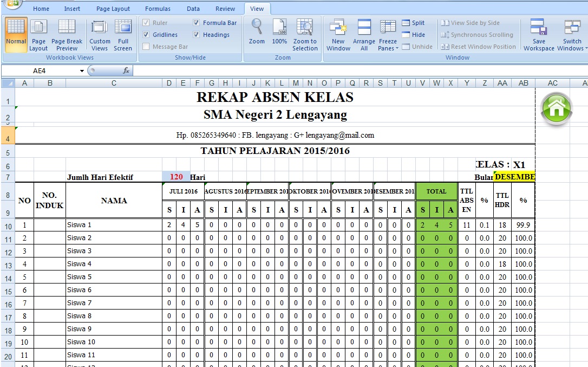The image size is (588, 367).
Task: Open the Review tab
Action: 225,8
